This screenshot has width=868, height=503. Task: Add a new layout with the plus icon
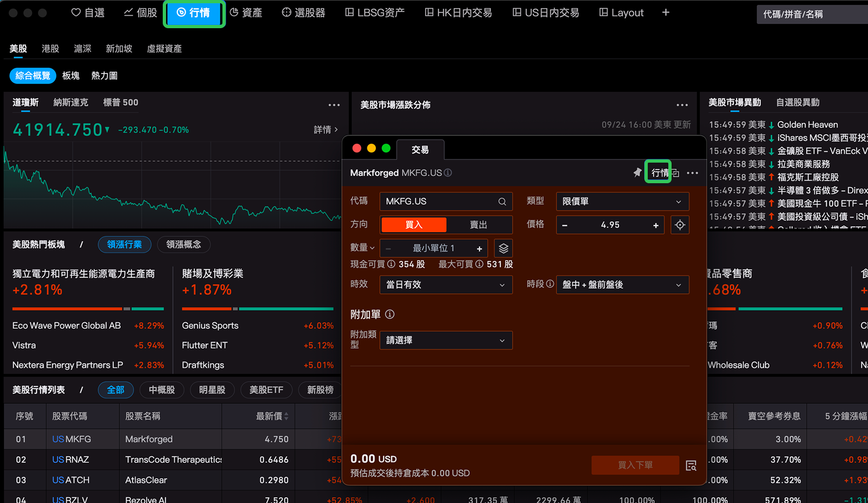pyautogui.click(x=666, y=12)
